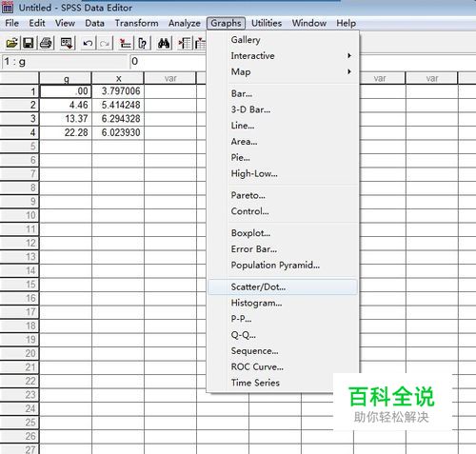Click the Find binoculars icon
Viewport: 476px width, 454px height.
tap(164, 43)
